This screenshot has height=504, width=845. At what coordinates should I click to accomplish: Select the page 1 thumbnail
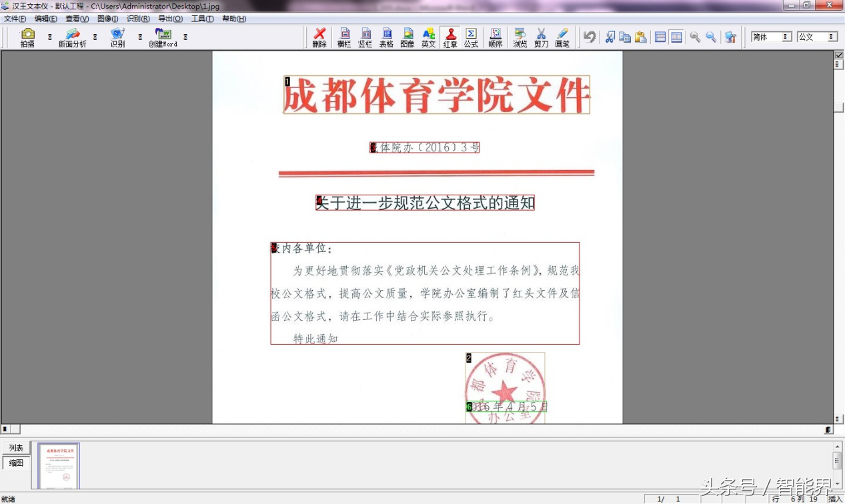click(59, 466)
